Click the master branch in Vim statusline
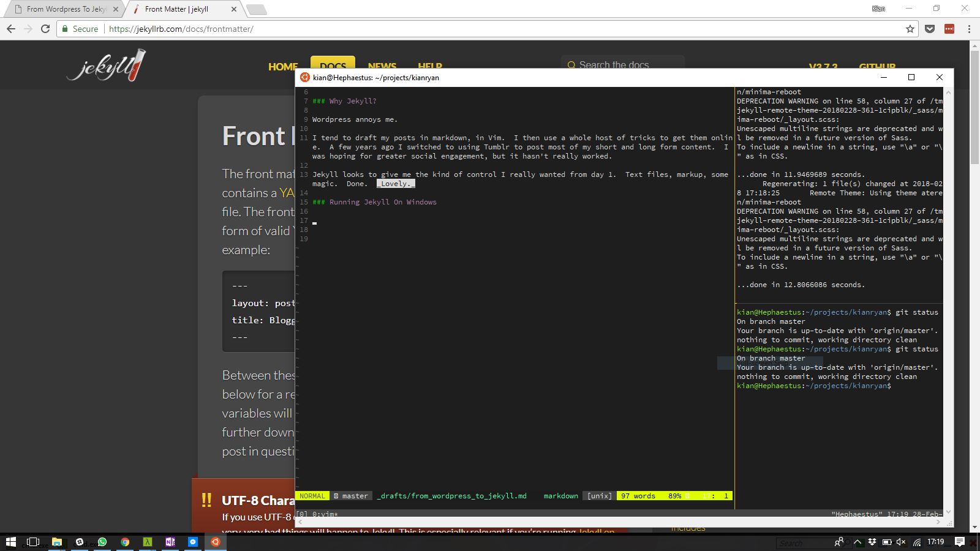Image resolution: width=980 pixels, height=551 pixels. tap(351, 496)
